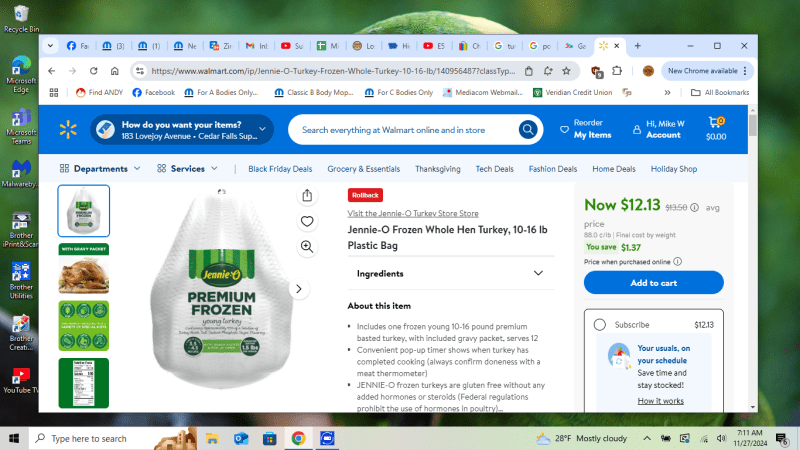Open the Chrome profile avatar
The width and height of the screenshot is (800, 450).
click(648, 71)
